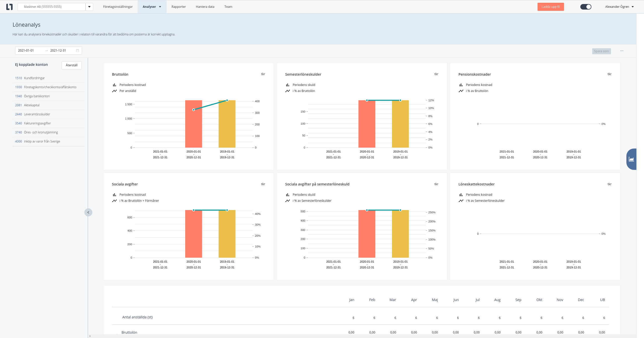Click the app logo icon
Screen dimensions: 644x338
click(x=9, y=7)
